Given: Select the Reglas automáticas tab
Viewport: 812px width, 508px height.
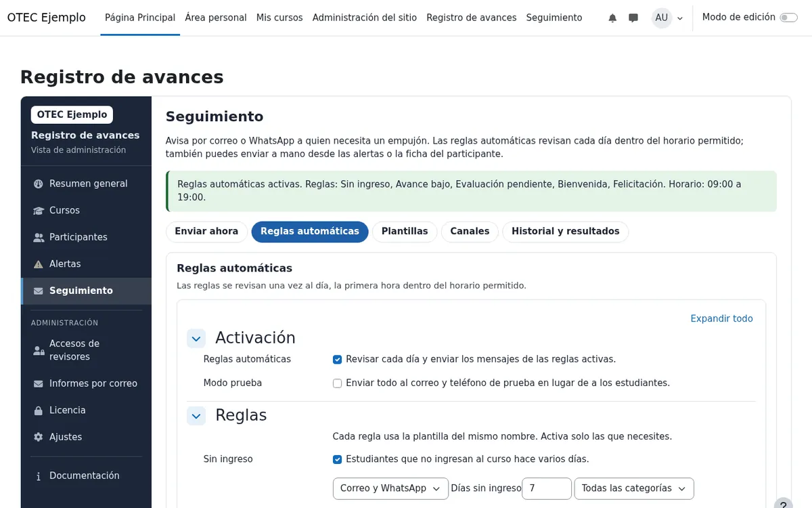Looking at the screenshot, I should coord(310,232).
